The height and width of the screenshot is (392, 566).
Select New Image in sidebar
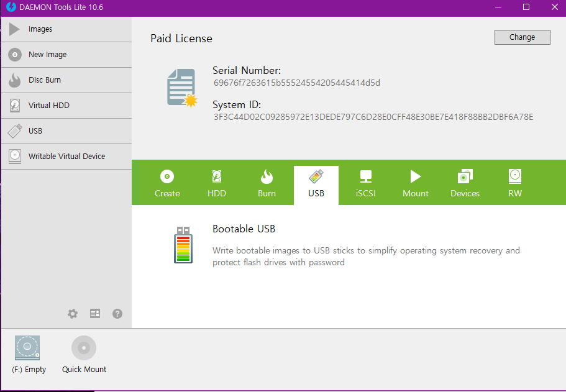pos(66,55)
